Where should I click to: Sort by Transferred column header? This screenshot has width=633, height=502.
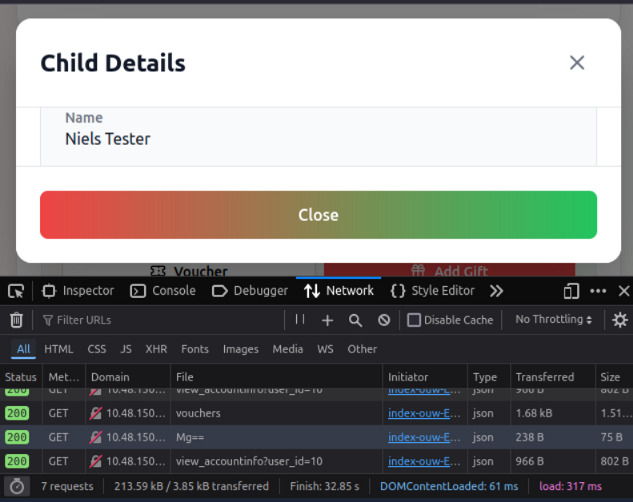(553, 377)
